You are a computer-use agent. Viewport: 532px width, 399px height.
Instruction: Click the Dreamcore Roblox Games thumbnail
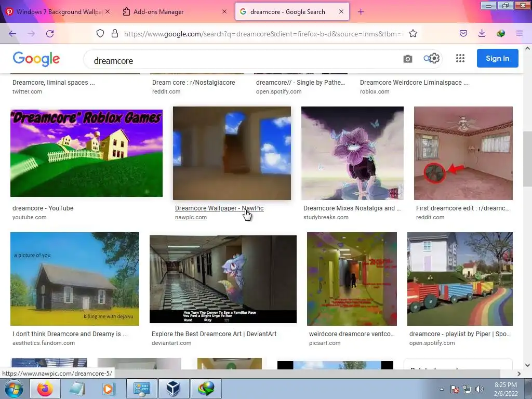87,153
